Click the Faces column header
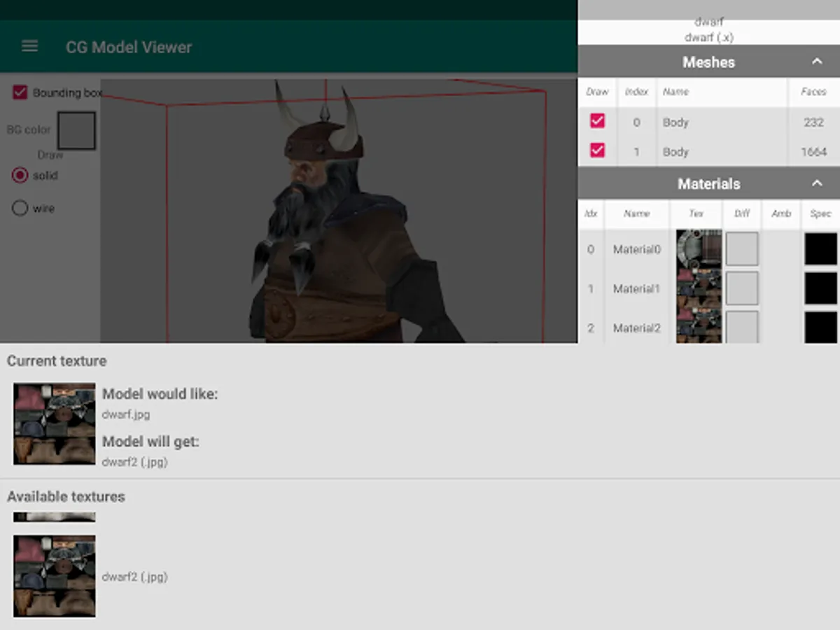 (x=813, y=92)
